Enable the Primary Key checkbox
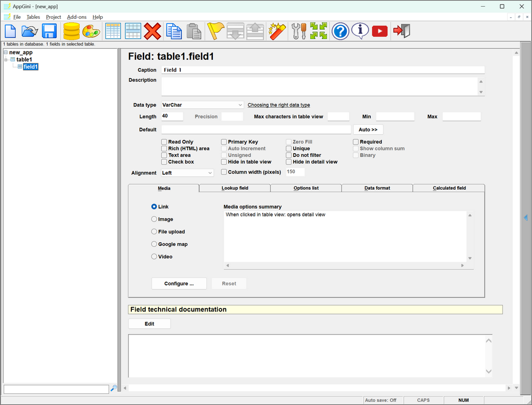This screenshot has height=405, width=532. coord(224,141)
